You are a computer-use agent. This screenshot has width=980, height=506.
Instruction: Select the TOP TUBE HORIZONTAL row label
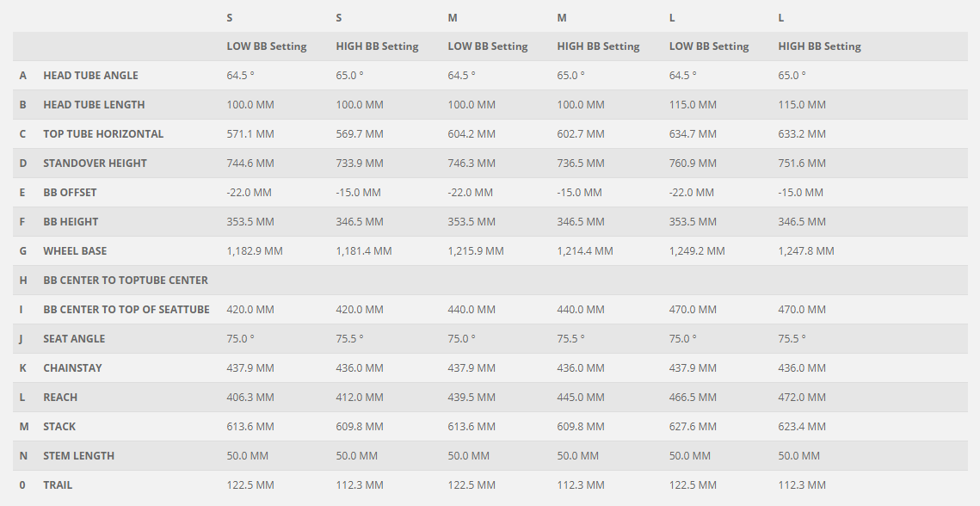coord(103,134)
